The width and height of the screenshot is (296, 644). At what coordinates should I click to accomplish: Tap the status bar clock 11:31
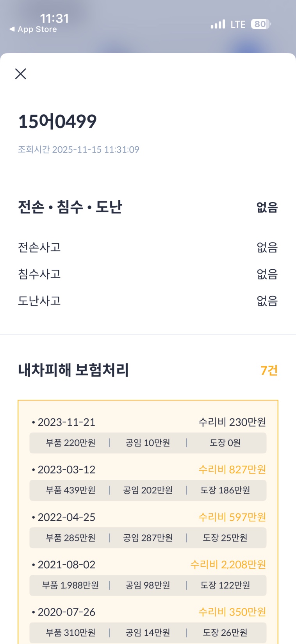pos(54,18)
